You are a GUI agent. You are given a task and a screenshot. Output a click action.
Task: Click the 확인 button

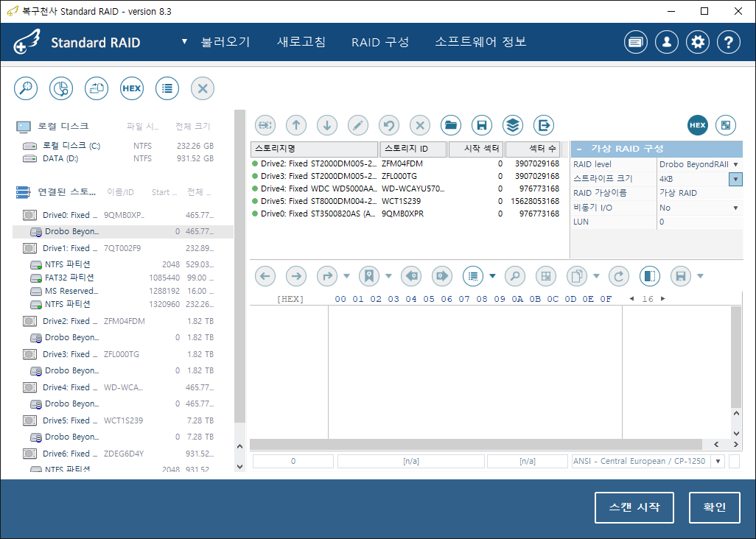coord(715,507)
